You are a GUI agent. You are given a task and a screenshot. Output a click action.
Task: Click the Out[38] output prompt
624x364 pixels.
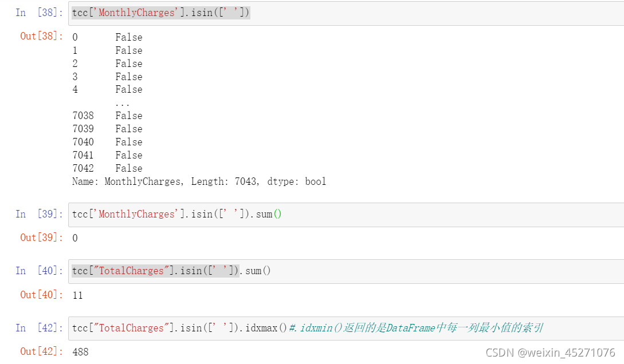(x=41, y=36)
